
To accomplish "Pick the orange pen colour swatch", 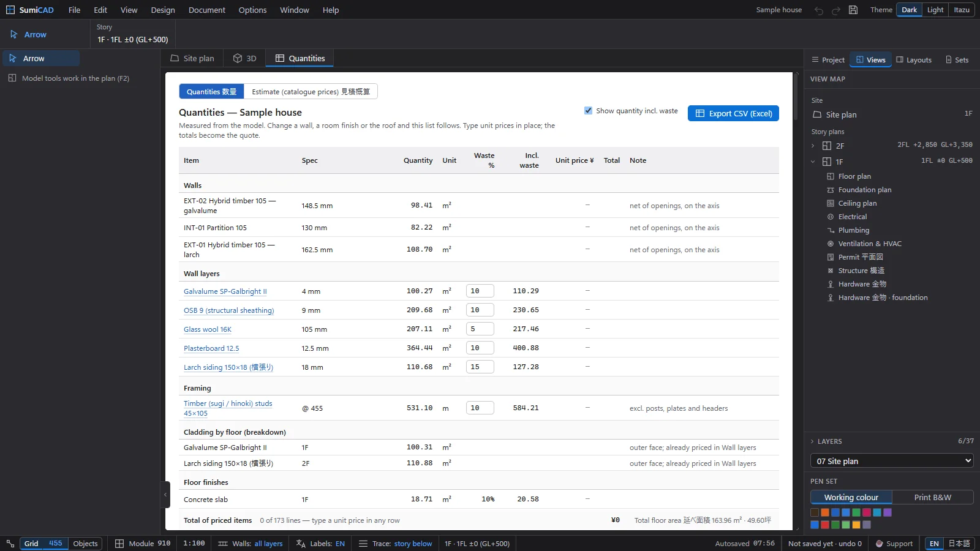I will click(825, 512).
